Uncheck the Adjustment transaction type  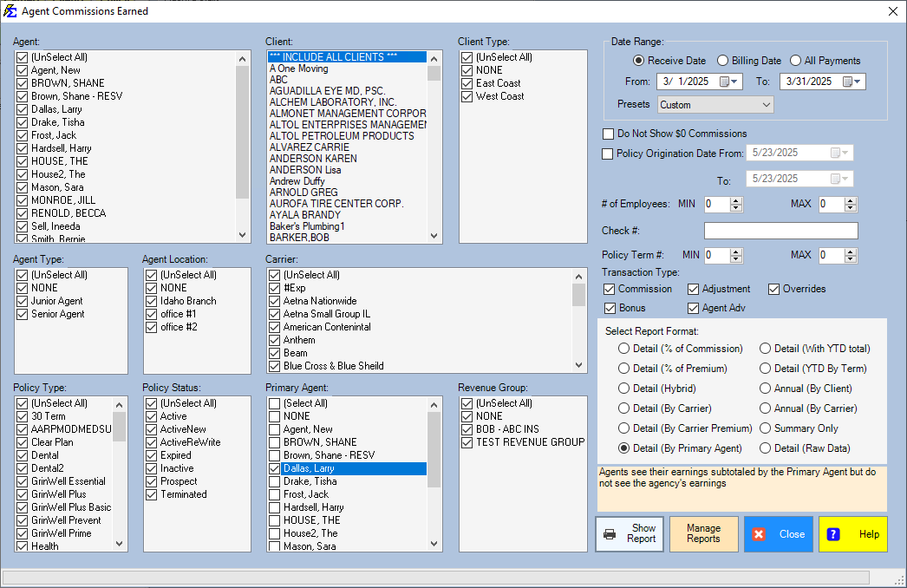click(694, 288)
